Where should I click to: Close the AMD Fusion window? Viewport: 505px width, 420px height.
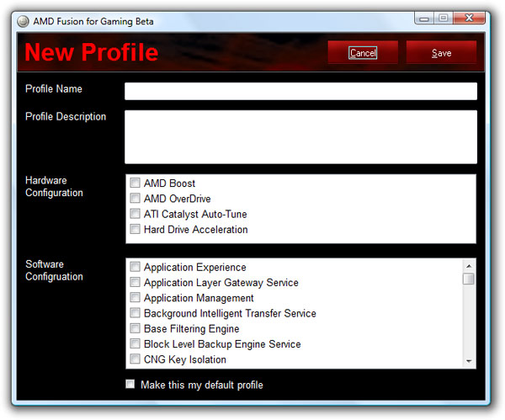pyautogui.click(x=469, y=19)
